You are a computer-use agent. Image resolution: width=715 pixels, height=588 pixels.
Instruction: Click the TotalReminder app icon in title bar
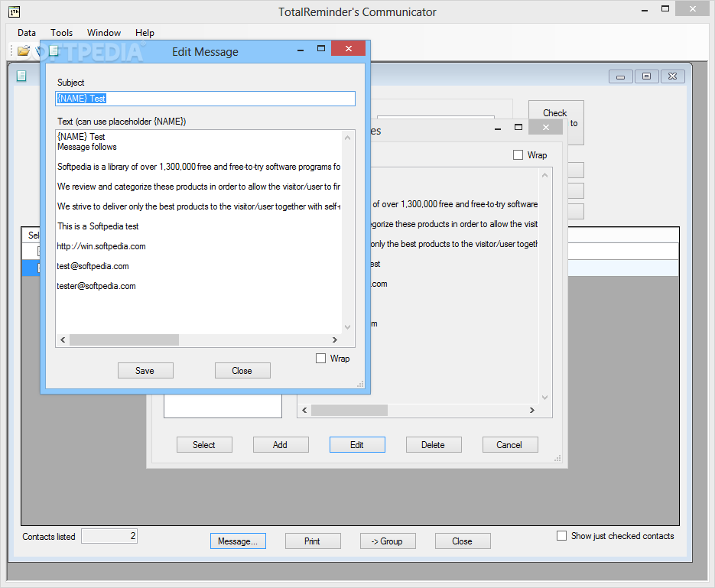(15, 11)
